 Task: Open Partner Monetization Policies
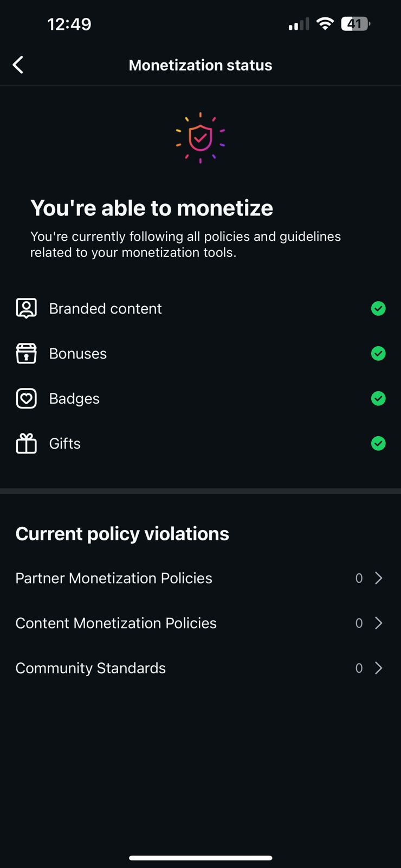pos(114,578)
